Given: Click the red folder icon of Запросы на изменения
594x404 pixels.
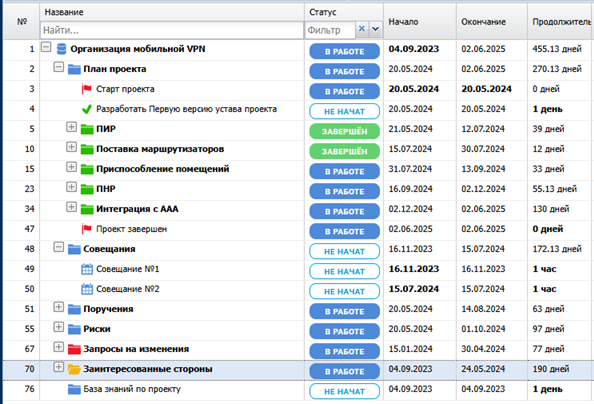Looking at the screenshot, I should [x=74, y=349].
